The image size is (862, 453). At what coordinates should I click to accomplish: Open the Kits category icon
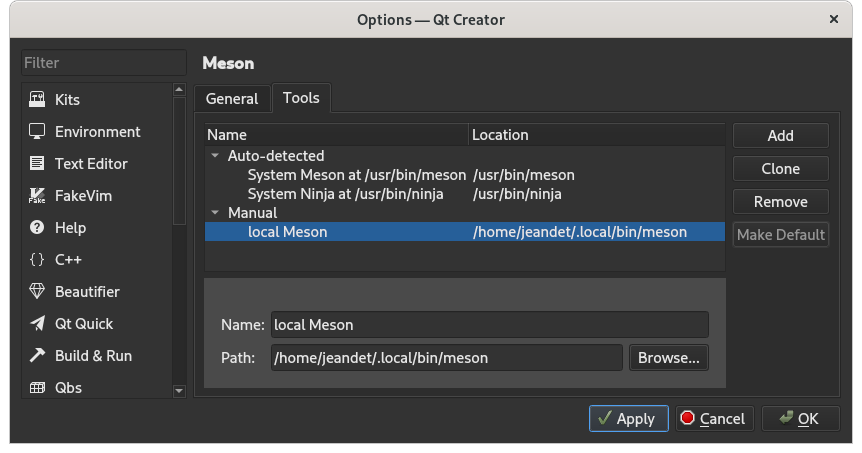(x=37, y=100)
